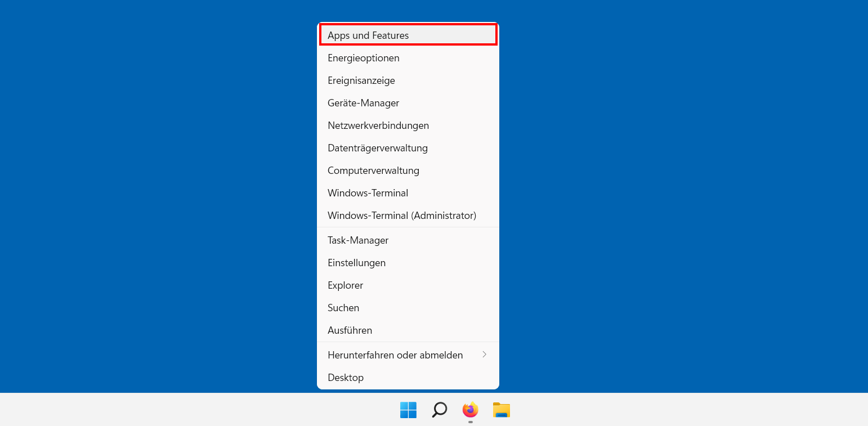
Task: Open Energieoptionen
Action: click(408, 58)
